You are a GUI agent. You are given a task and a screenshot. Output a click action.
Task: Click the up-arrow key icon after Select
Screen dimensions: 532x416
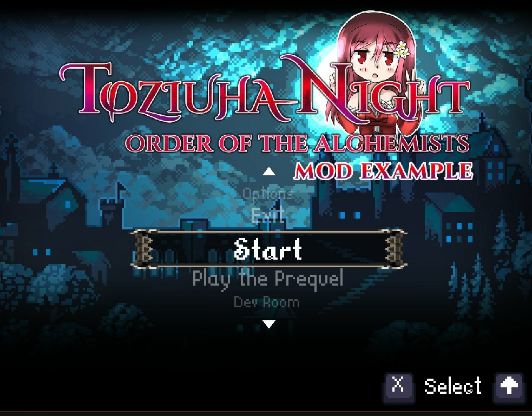(510, 387)
